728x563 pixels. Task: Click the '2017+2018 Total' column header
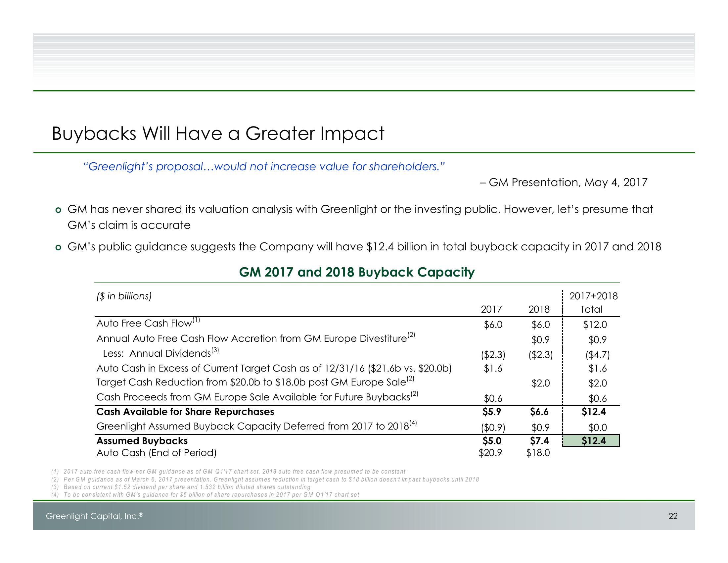click(x=593, y=302)
